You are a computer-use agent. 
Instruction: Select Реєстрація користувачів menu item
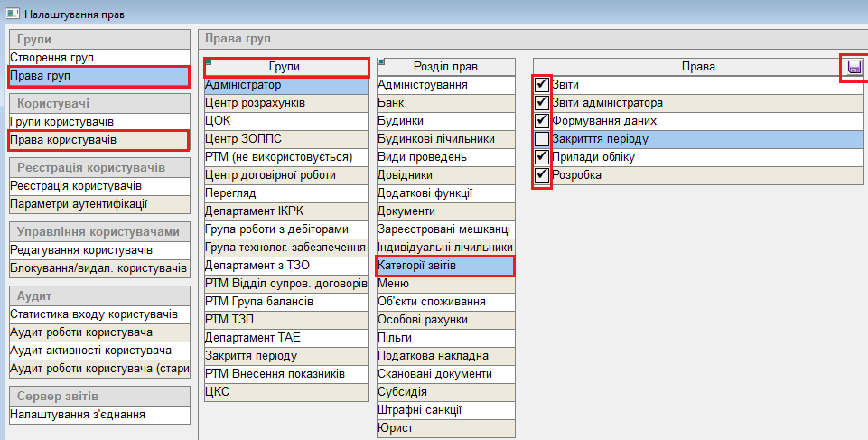pyautogui.click(x=98, y=186)
